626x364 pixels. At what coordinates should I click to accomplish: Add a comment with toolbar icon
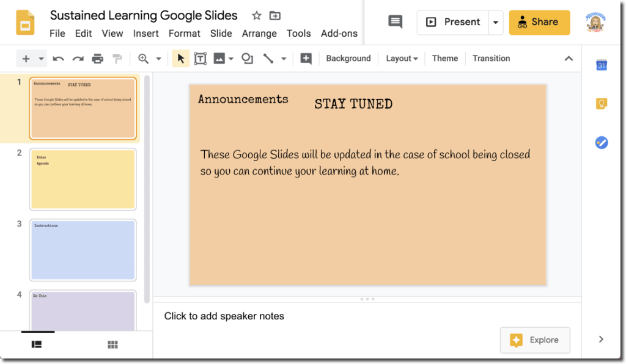coord(306,59)
